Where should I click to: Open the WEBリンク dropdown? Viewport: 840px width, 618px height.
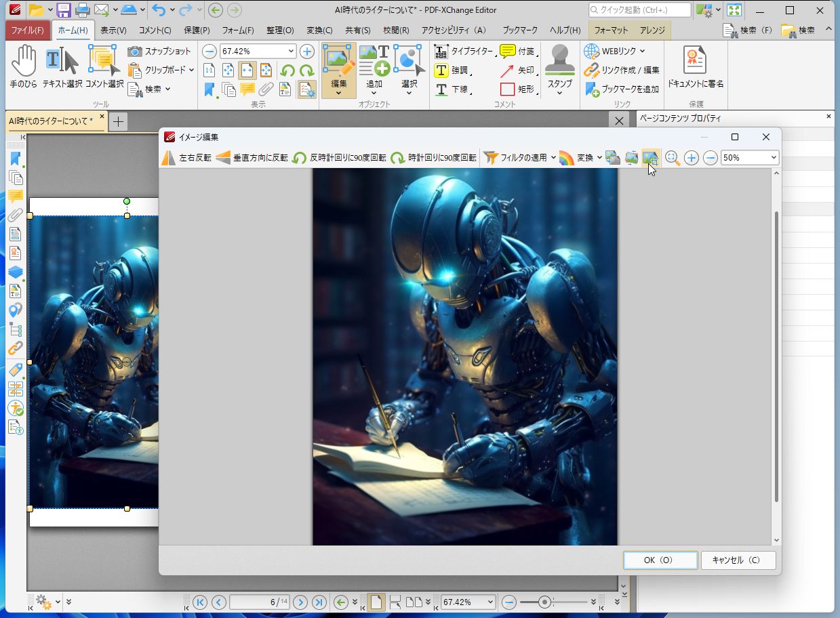[614, 52]
